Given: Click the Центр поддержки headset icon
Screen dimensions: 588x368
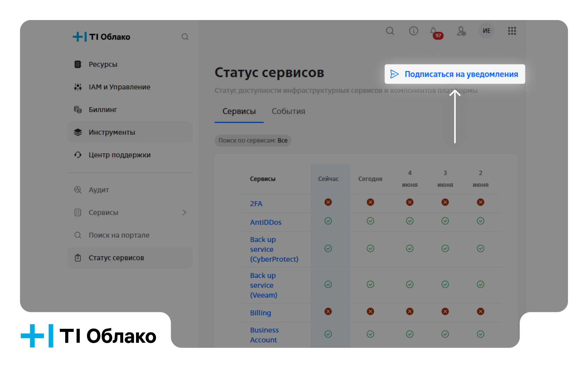Looking at the screenshot, I should (78, 155).
